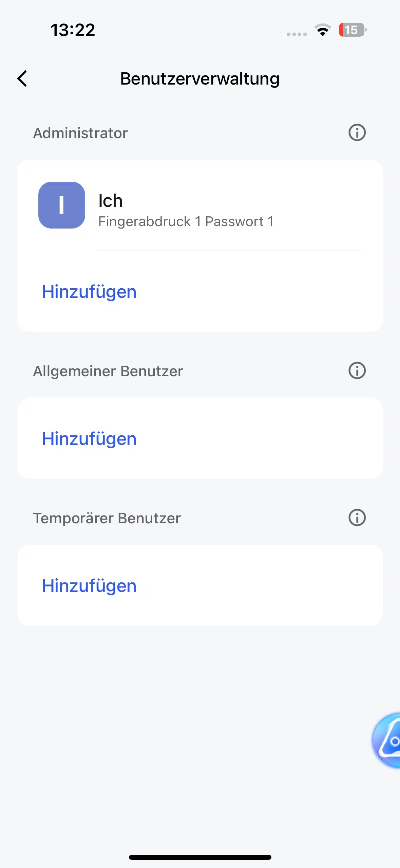Go back using the left chevron
This screenshot has height=868, width=400.
coord(22,79)
